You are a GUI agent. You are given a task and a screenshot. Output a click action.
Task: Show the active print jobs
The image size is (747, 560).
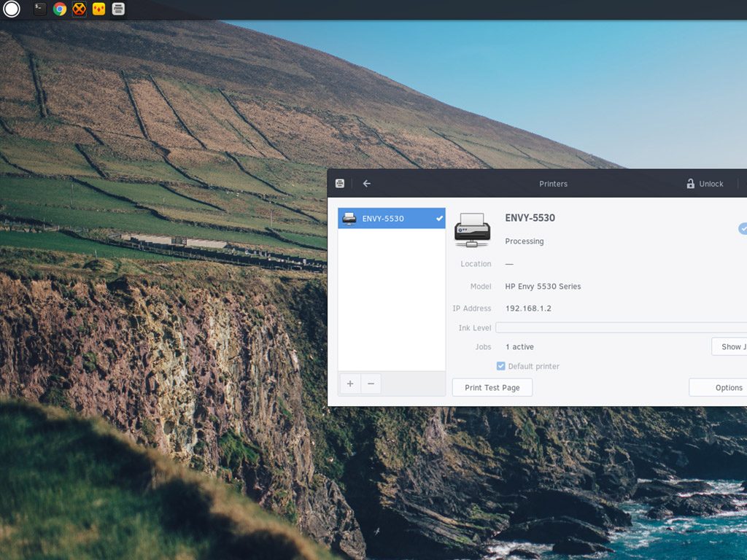point(729,346)
